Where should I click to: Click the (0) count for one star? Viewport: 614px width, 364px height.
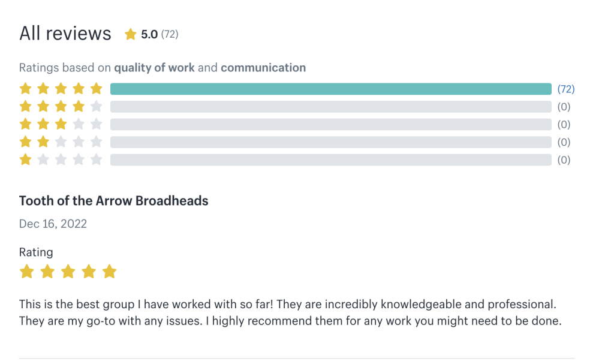pyautogui.click(x=564, y=160)
